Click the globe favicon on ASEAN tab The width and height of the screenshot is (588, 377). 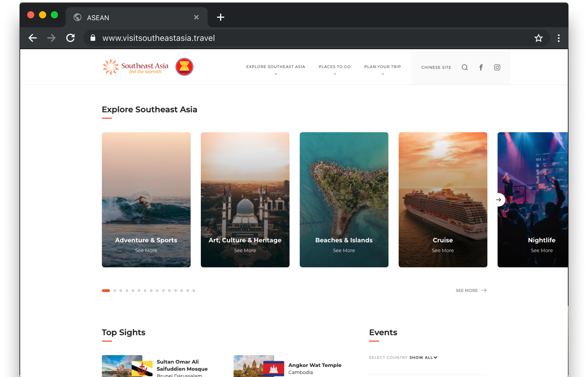[x=77, y=17]
